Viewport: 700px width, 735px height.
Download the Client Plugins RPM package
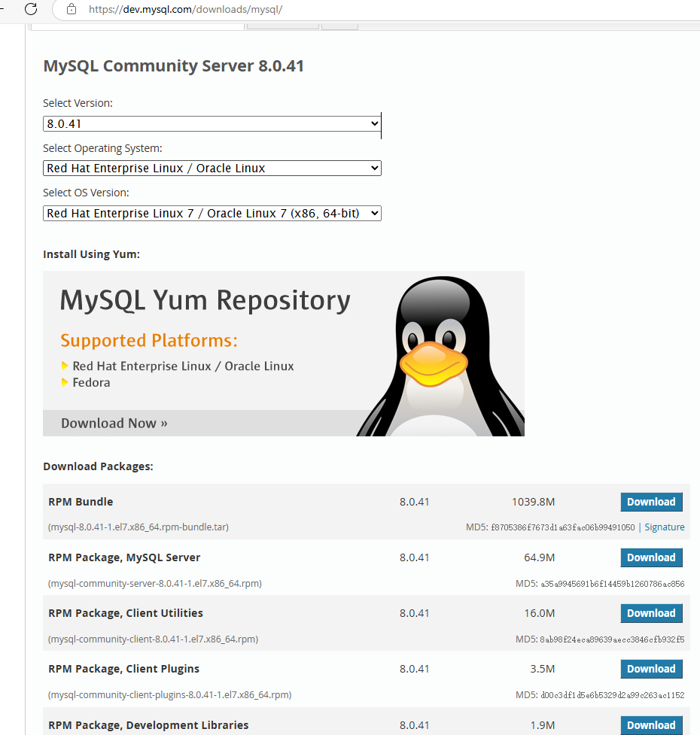651,670
